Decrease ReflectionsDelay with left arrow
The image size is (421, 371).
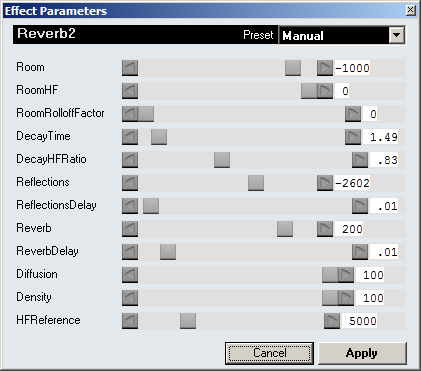point(130,206)
